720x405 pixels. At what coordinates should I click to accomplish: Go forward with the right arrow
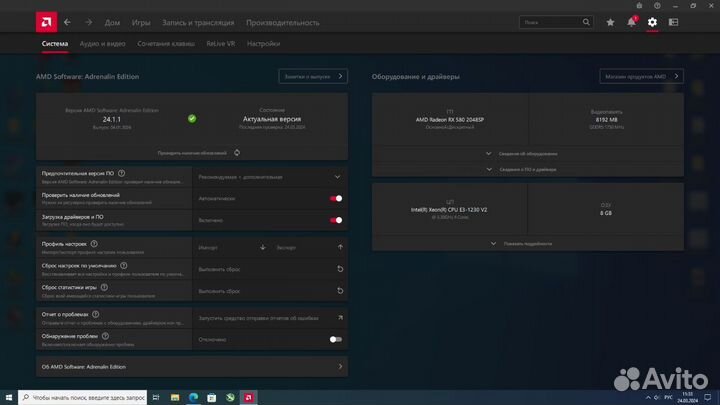tap(88, 22)
